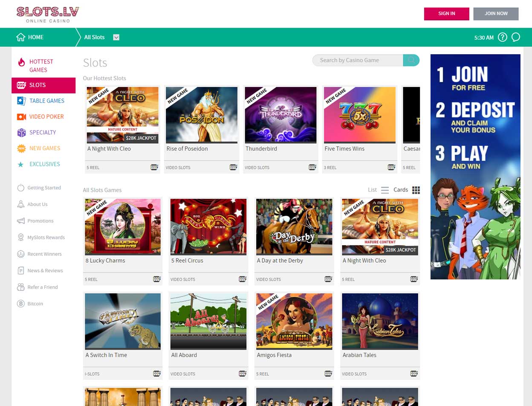Viewport: 532px width, 406px height.
Task: Click slot icon on Rise of Poseidon card
Action: 233,168
